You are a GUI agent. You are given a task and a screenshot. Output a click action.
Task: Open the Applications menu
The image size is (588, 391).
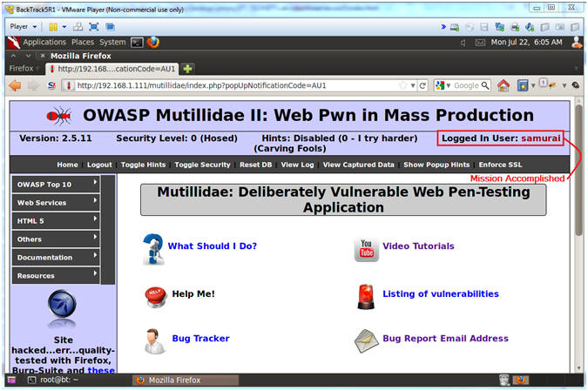(44, 42)
